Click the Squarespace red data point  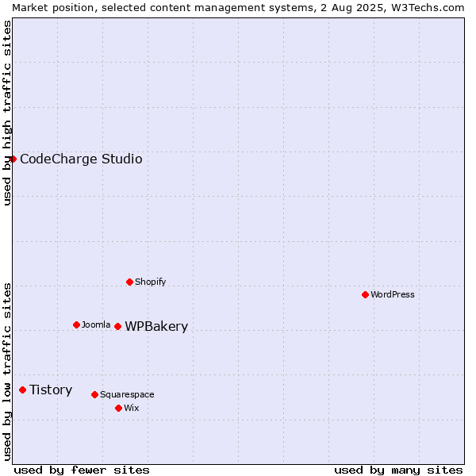tap(94, 394)
